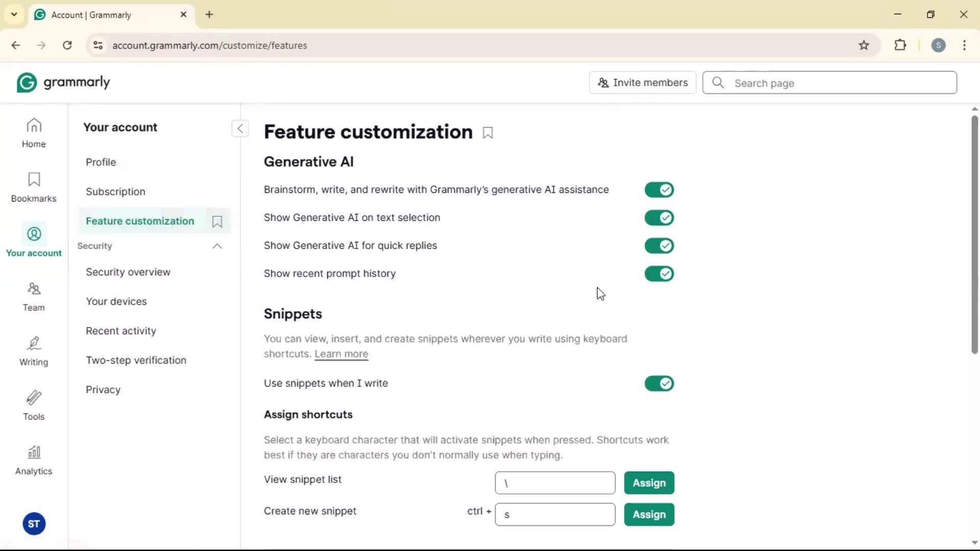Image resolution: width=980 pixels, height=551 pixels.
Task: Collapse the Your account side panel
Action: [x=240, y=129]
